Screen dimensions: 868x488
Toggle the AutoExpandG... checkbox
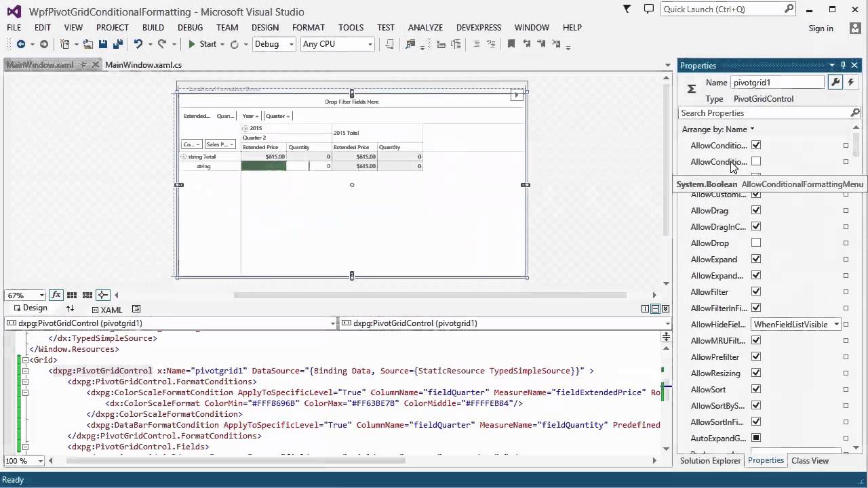pos(756,438)
